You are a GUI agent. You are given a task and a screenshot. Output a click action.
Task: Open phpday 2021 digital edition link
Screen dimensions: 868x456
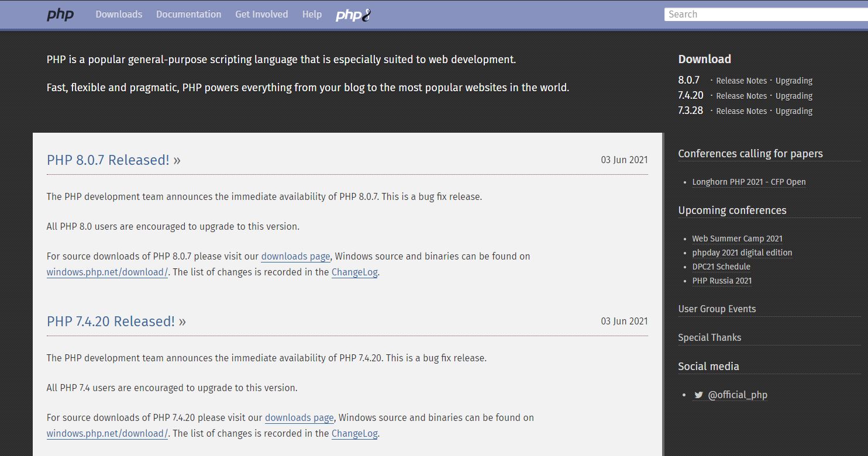coord(742,253)
